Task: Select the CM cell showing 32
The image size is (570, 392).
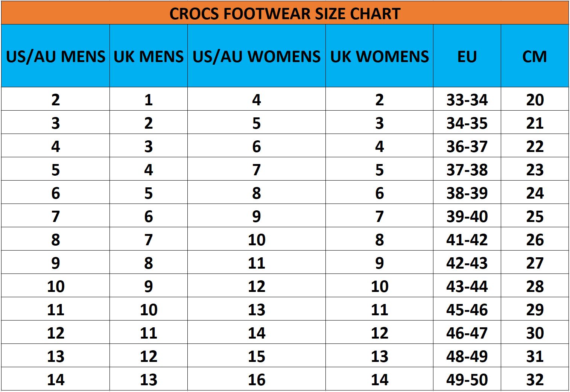Action: pyautogui.click(x=535, y=379)
